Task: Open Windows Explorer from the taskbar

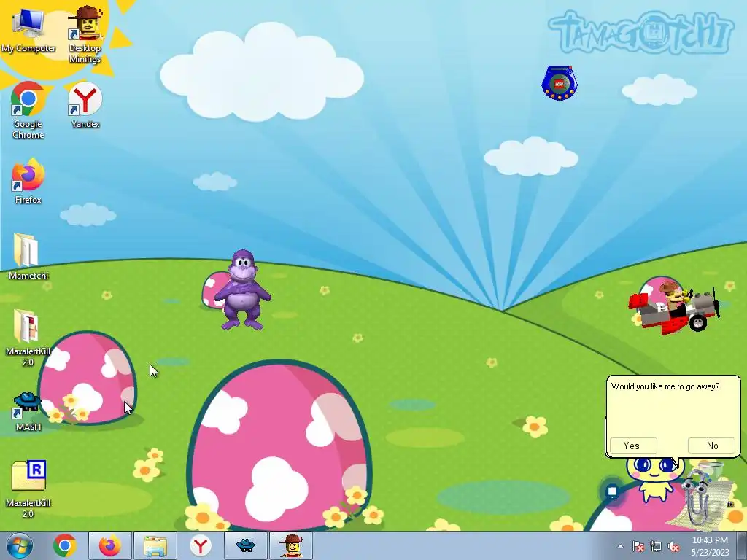Action: tap(155, 545)
